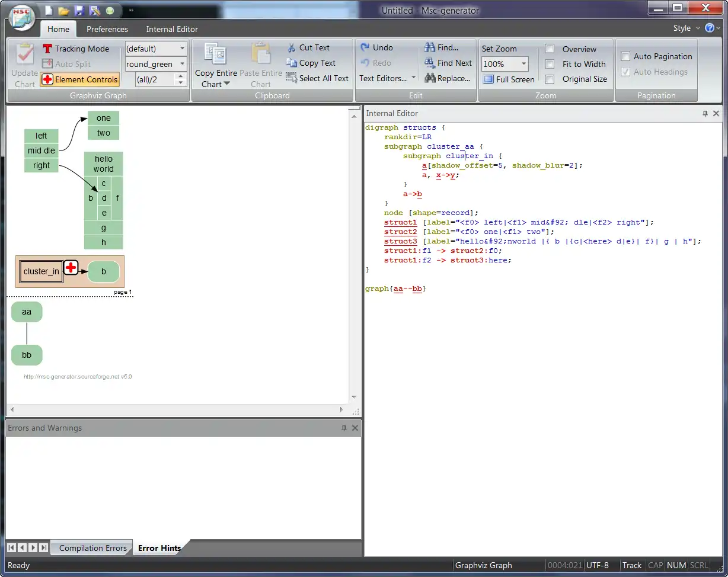Click the horizontal scrollbar under the chart

[x=177, y=409]
